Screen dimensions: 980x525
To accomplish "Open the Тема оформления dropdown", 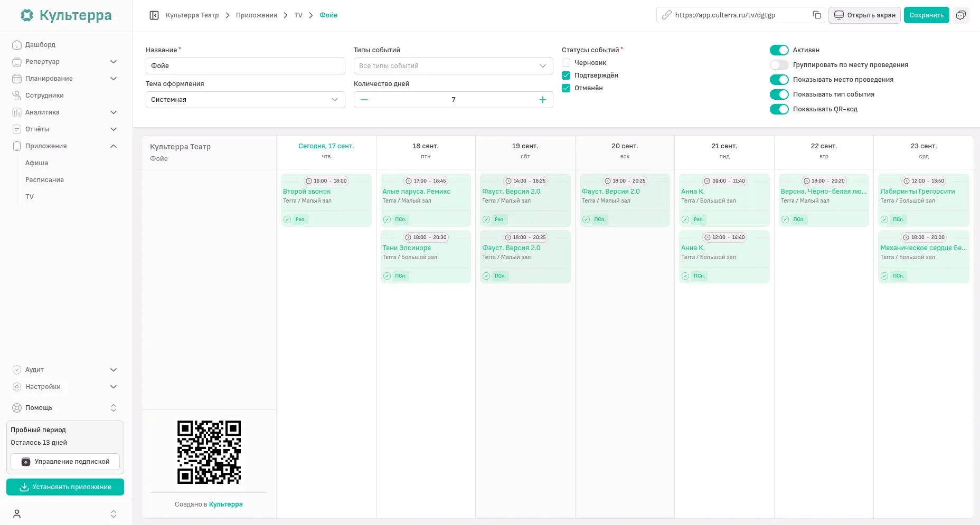I will pos(246,100).
